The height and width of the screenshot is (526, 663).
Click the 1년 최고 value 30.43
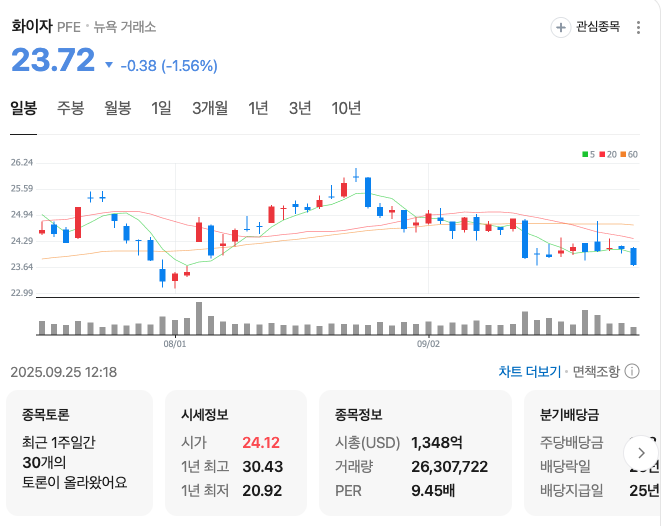[x=263, y=467]
